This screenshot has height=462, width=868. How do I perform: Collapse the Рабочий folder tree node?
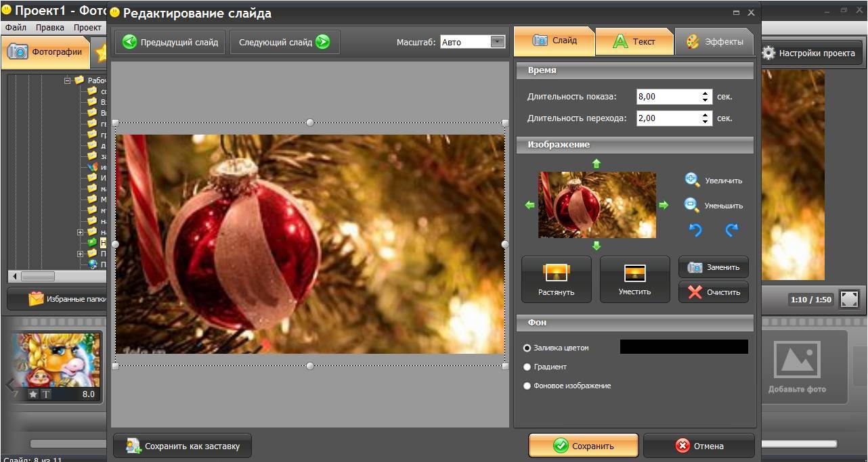click(x=67, y=80)
